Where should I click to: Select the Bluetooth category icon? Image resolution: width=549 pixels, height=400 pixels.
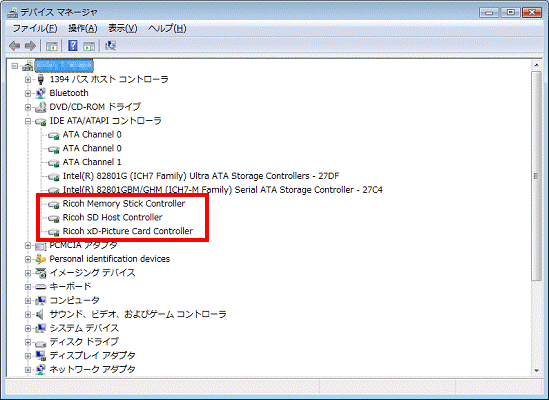[x=41, y=93]
